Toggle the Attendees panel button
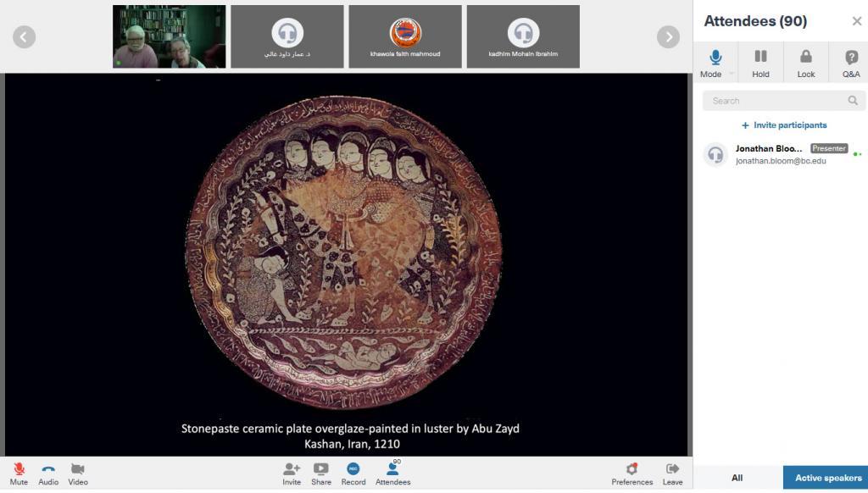The width and height of the screenshot is (868, 493). (392, 469)
